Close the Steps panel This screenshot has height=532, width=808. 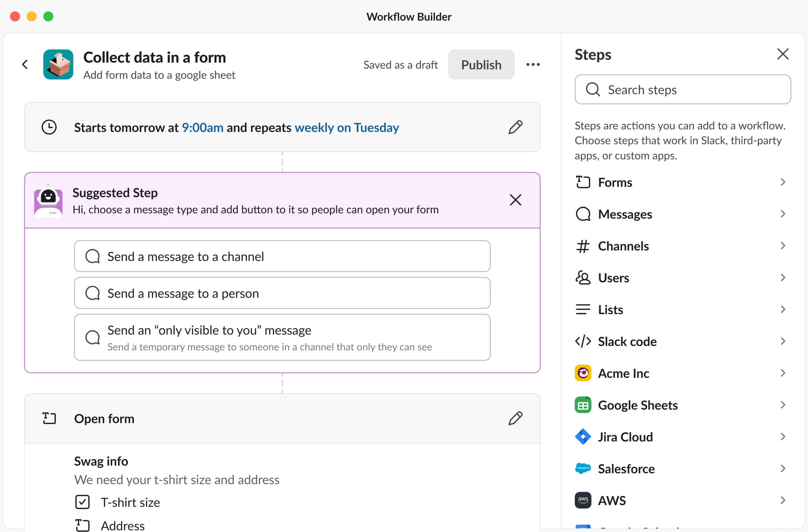pos(782,54)
